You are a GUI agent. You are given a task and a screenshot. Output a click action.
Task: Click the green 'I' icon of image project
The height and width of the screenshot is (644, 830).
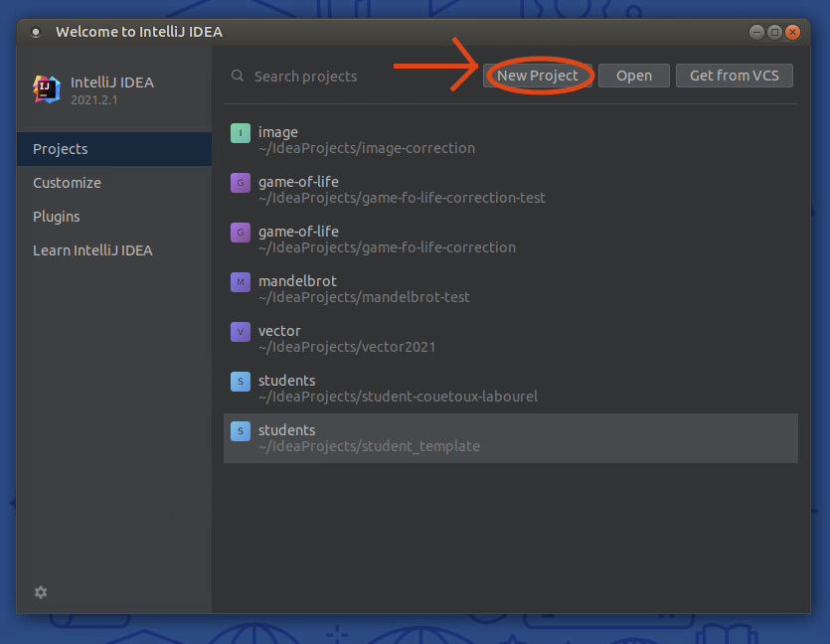pos(241,133)
